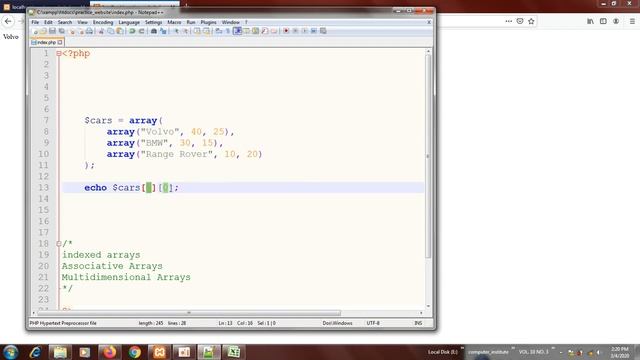The image size is (640, 360).
Task: Click the Save Recorded Macro icon
Action: pos(323,31)
